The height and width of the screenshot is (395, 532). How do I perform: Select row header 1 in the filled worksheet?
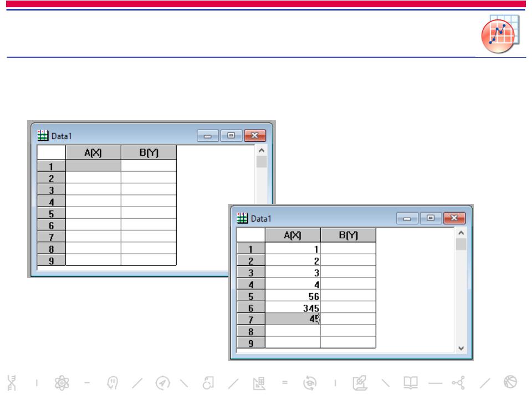coord(250,249)
